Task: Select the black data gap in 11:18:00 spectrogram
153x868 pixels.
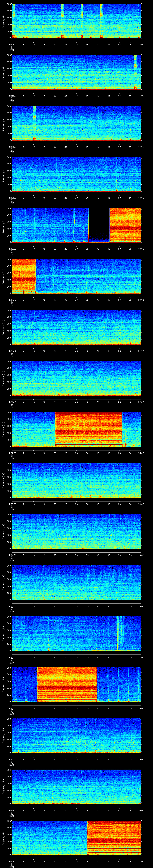Action: coord(99,225)
